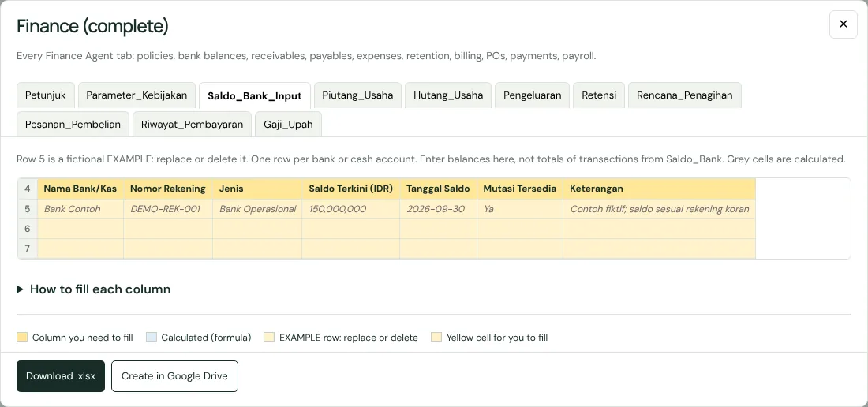The image size is (868, 407).
Task: Click the Column you need to fill swatch
Action: click(22, 337)
